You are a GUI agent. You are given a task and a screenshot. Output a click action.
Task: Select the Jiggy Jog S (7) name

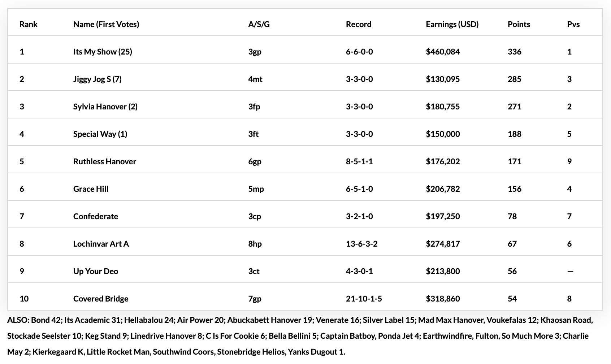[97, 79]
